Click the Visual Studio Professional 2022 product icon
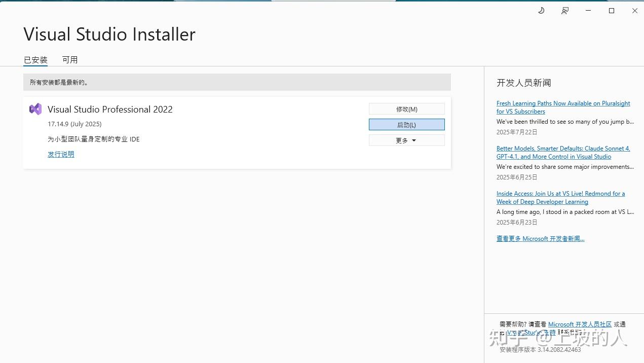 [35, 109]
